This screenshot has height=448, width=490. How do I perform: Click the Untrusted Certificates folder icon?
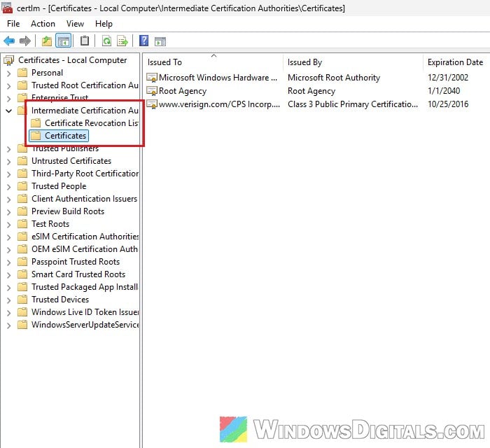click(x=22, y=161)
